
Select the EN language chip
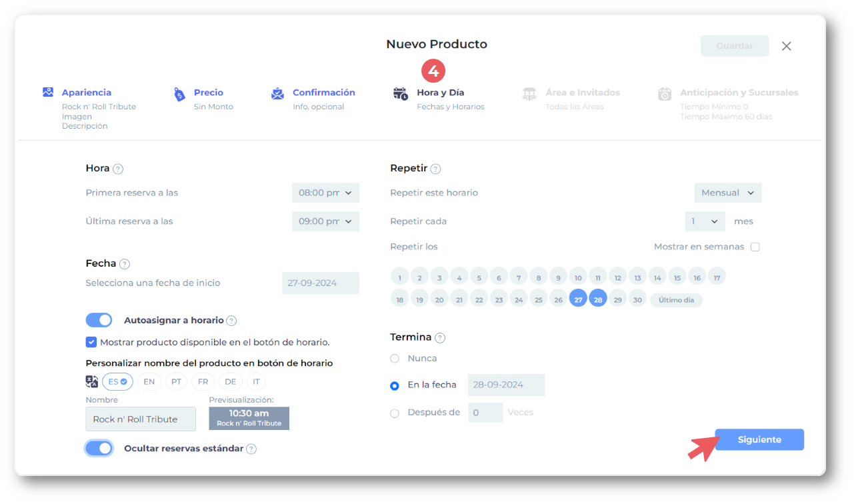(149, 382)
